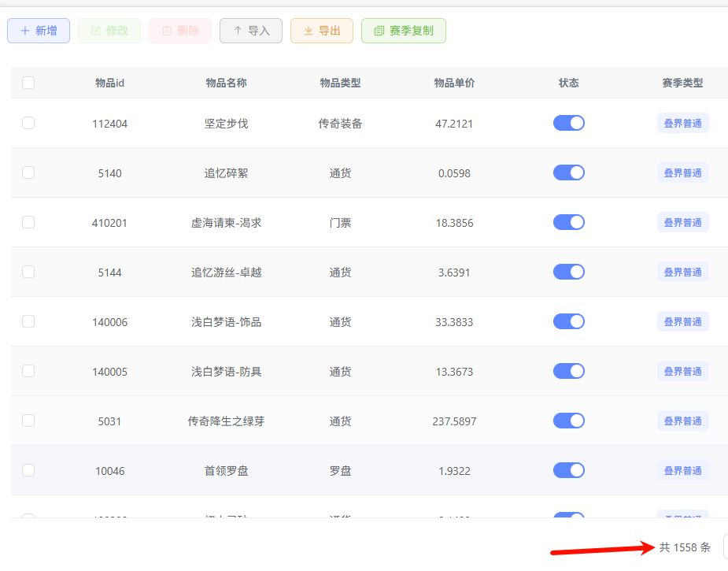The width and height of the screenshot is (728, 571).
Task: Open the 赛季复制 season copy button
Action: tap(404, 31)
